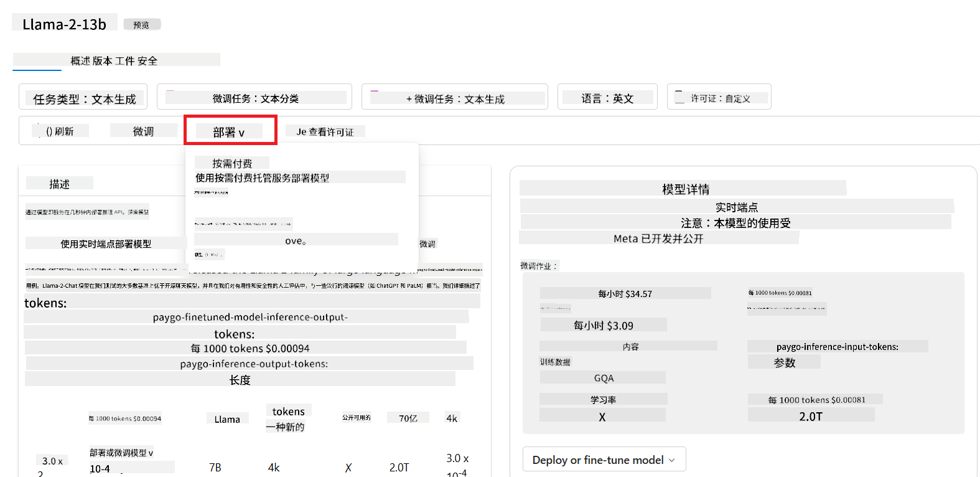Open 查看许可证 to view license
Image resolution: width=980 pixels, height=477 pixels.
[325, 132]
